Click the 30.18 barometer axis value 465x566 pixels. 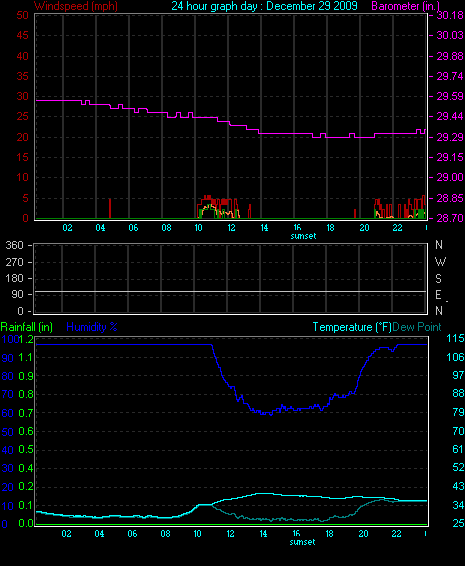[x=450, y=15]
